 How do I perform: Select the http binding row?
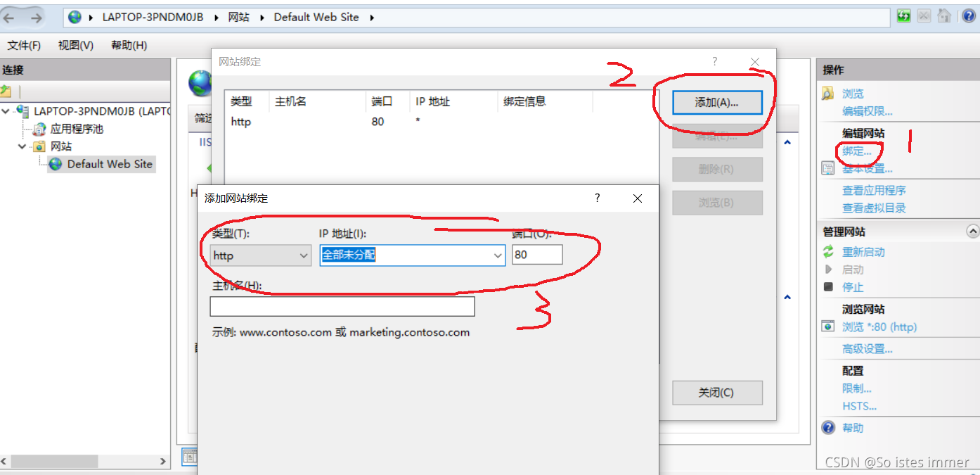[441, 122]
